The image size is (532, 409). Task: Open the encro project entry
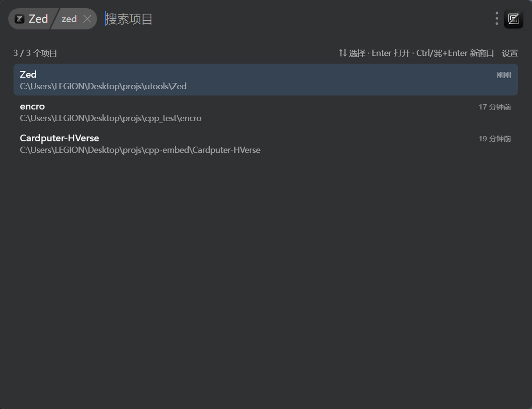[x=266, y=112]
